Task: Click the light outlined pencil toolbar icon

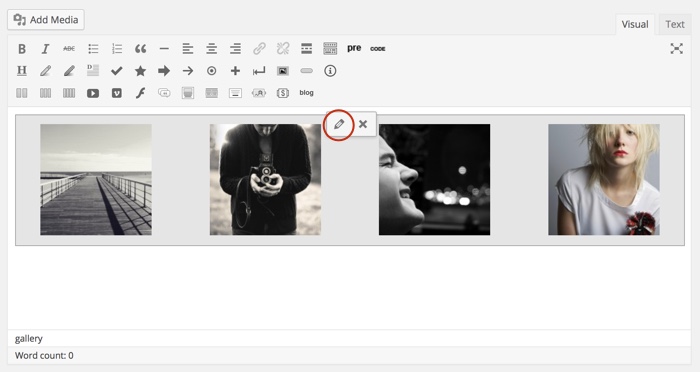Action: click(45, 71)
